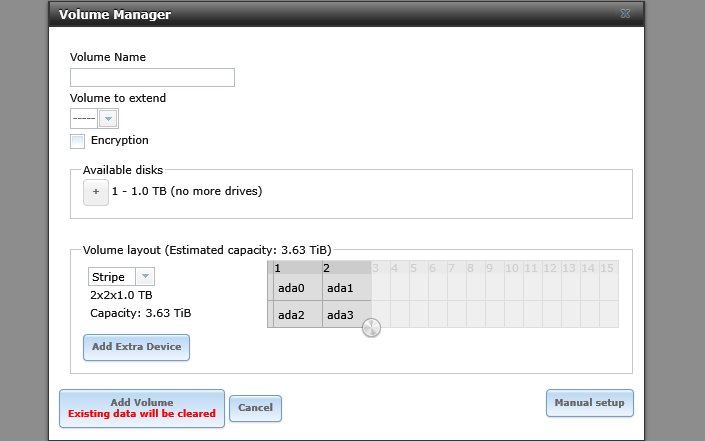Click the circular layout resize handle
Screen dimensions: 705x441
click(371, 327)
